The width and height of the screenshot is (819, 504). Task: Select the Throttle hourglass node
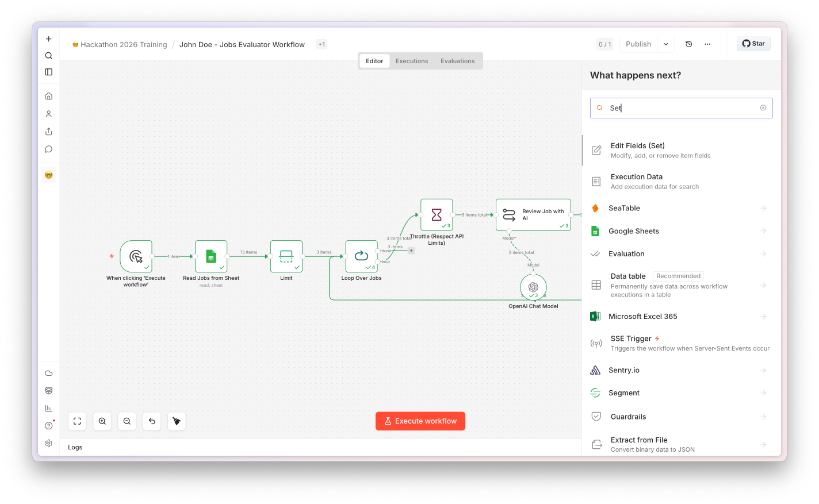click(437, 215)
